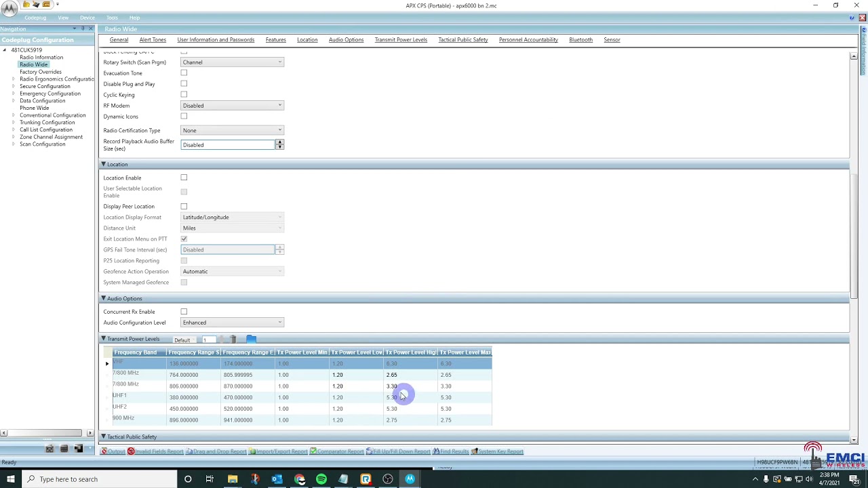Enable Disable Plug and Play checkbox

point(184,83)
